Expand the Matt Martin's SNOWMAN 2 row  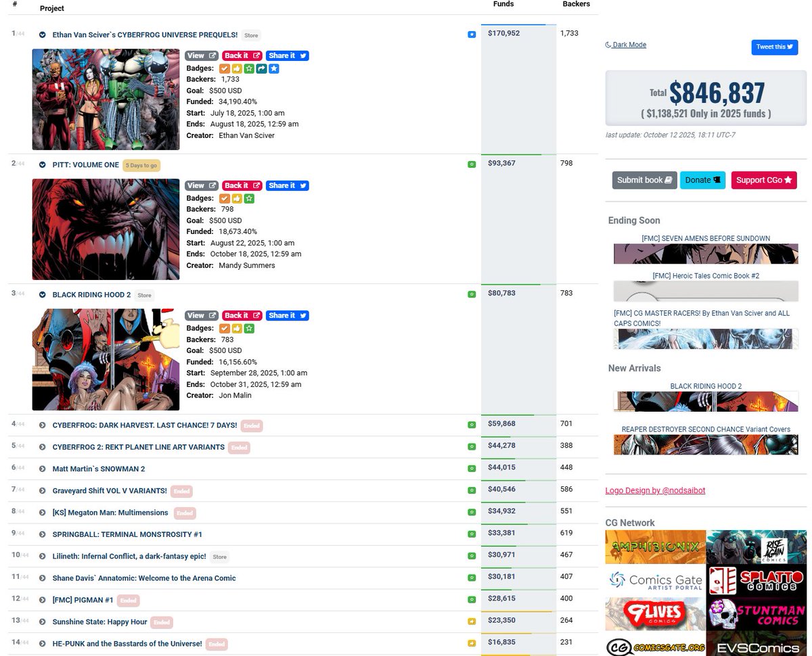click(42, 469)
